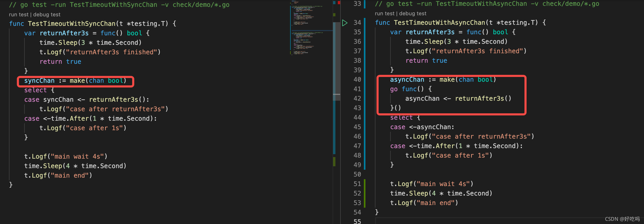This screenshot has height=224, width=644.
Task: Click 'time.Sleep(3 * time.Second)' in left editor
Action: (x=91, y=43)
